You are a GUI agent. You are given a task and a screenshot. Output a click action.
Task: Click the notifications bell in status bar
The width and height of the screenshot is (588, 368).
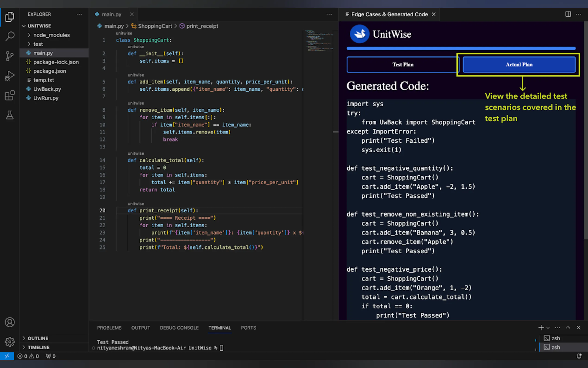click(579, 356)
